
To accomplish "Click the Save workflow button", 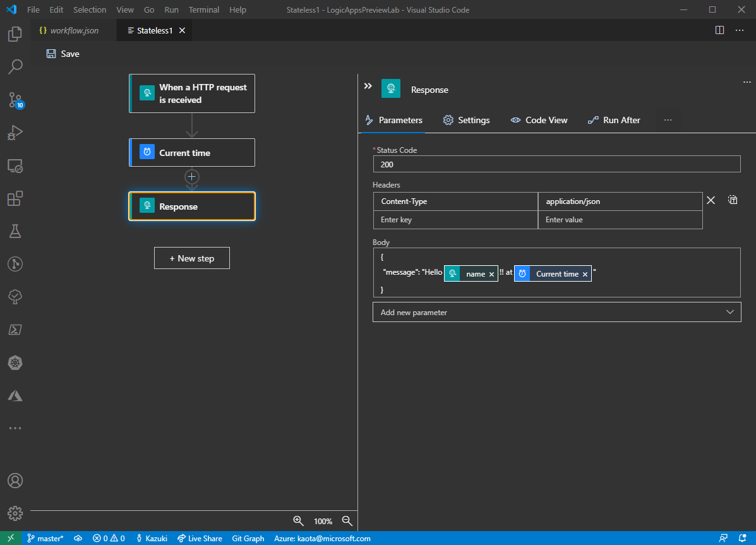I will pos(63,54).
